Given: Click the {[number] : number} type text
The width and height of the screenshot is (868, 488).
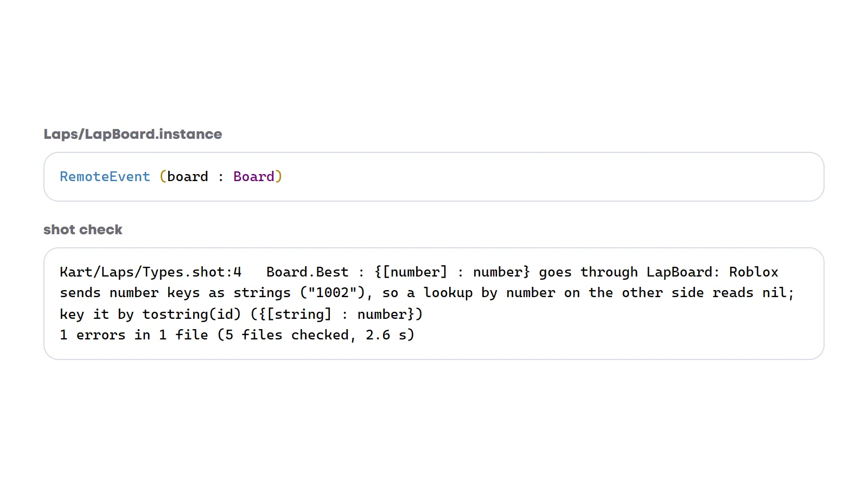Looking at the screenshot, I should [x=452, y=272].
